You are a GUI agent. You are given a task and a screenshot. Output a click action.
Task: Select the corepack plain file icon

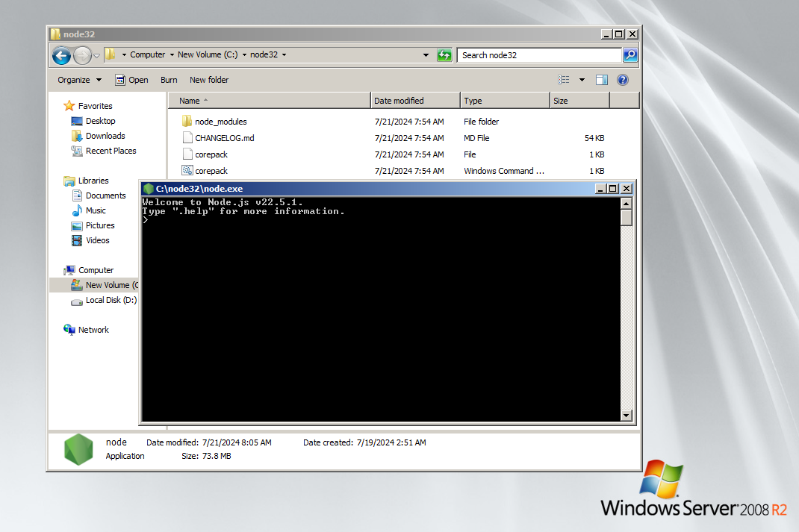click(x=187, y=154)
